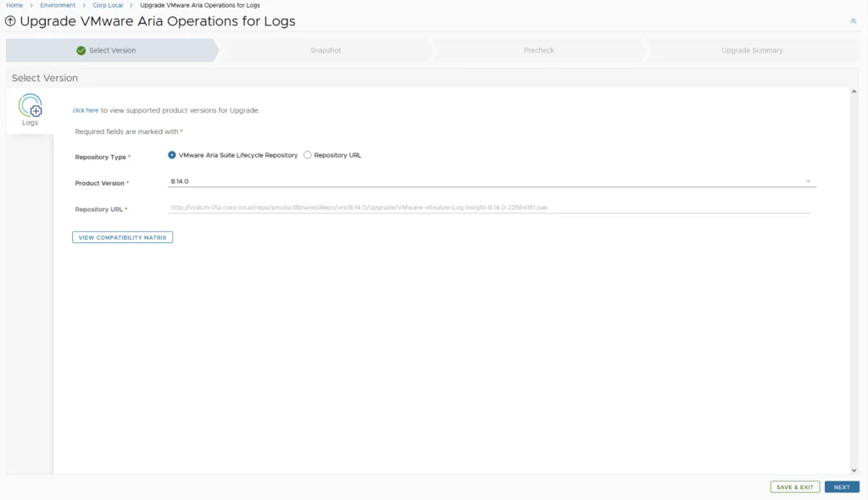Open 'click here' supported versions link
Screen dimensions: 868x500
point(86,110)
